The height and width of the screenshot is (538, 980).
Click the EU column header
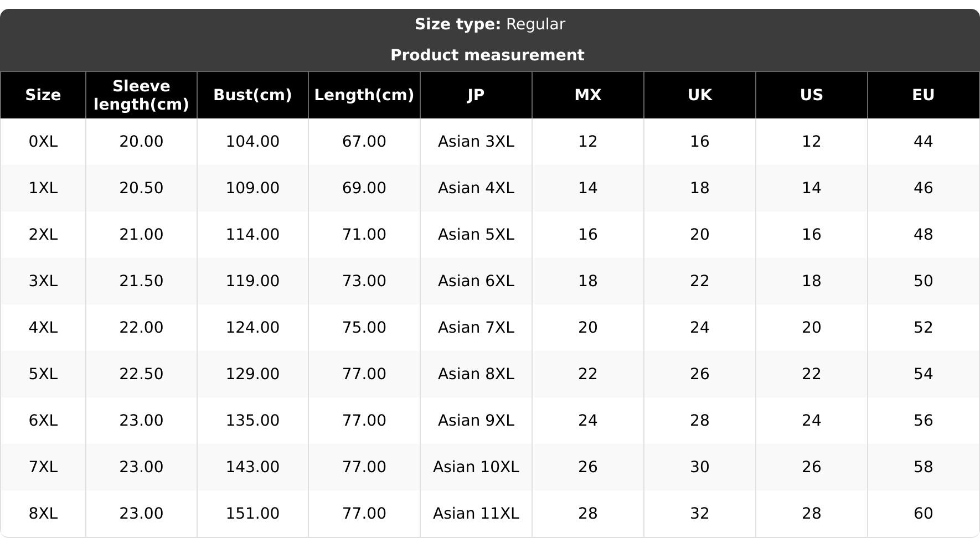pyautogui.click(x=923, y=95)
